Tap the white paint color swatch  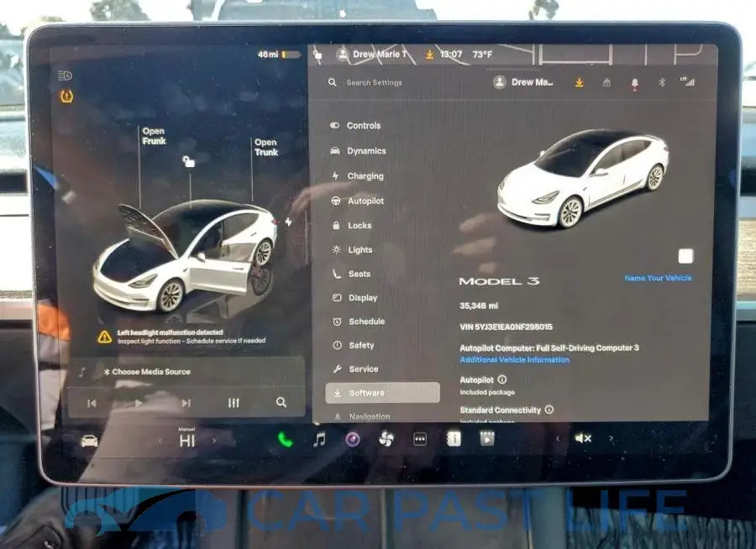coord(685,256)
